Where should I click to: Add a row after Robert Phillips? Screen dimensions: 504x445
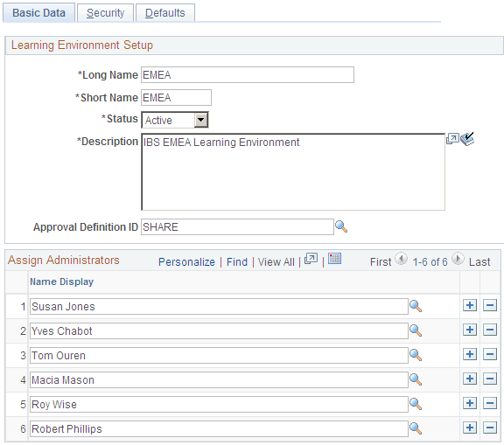470,428
